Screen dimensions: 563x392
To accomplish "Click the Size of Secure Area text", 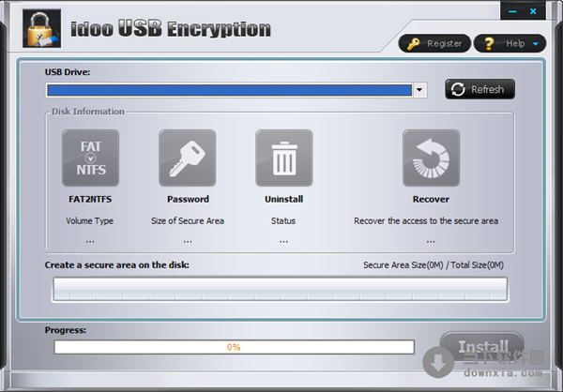I will (188, 220).
